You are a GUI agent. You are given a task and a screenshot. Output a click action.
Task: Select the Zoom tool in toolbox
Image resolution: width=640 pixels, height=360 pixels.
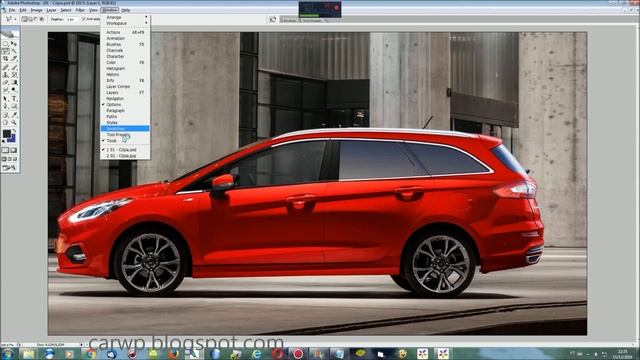pos(14,122)
